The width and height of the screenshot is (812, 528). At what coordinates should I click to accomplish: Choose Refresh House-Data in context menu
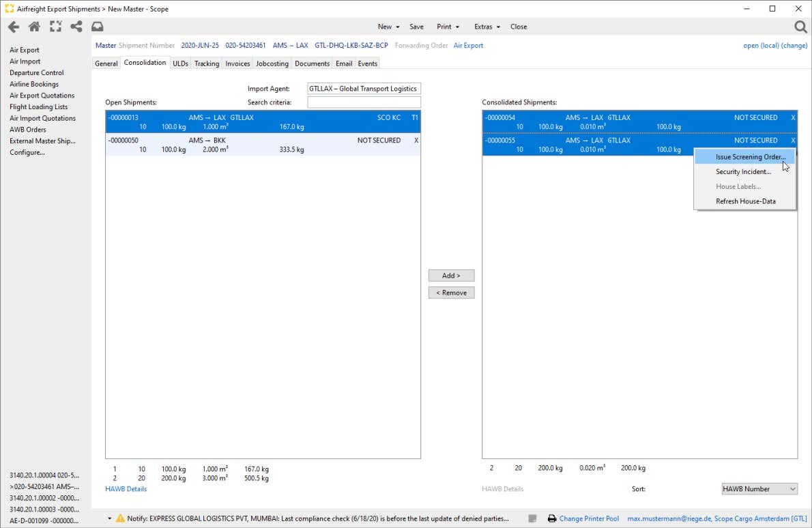click(745, 201)
